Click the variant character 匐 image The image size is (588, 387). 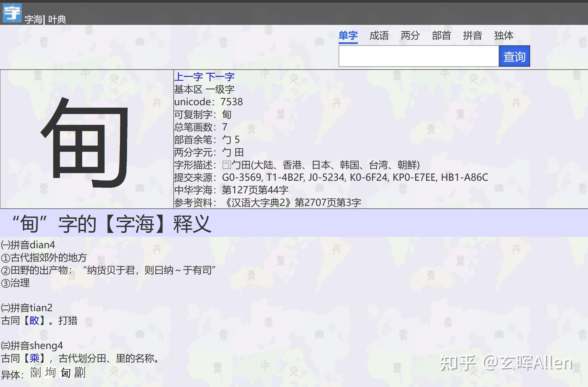tap(66, 373)
